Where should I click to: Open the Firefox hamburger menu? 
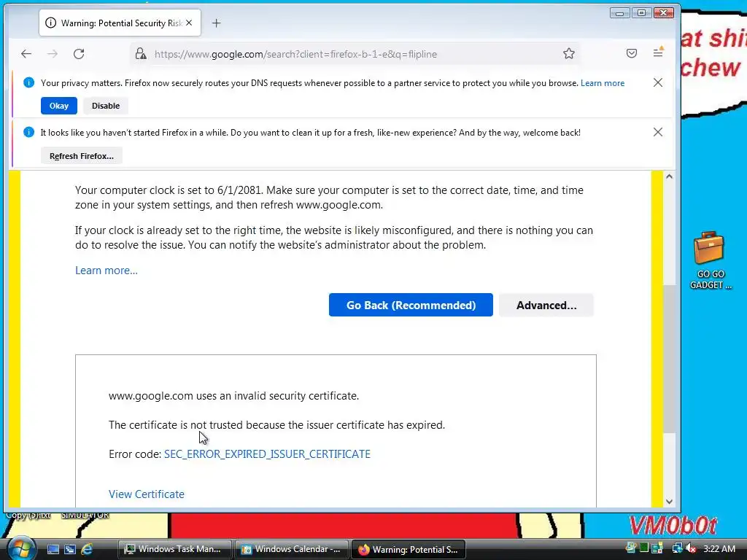[659, 52]
